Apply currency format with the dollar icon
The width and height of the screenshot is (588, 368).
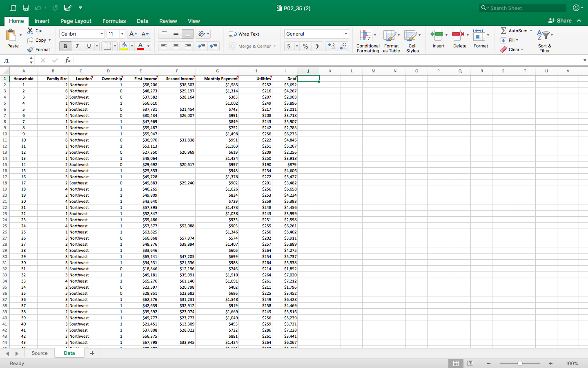point(288,46)
